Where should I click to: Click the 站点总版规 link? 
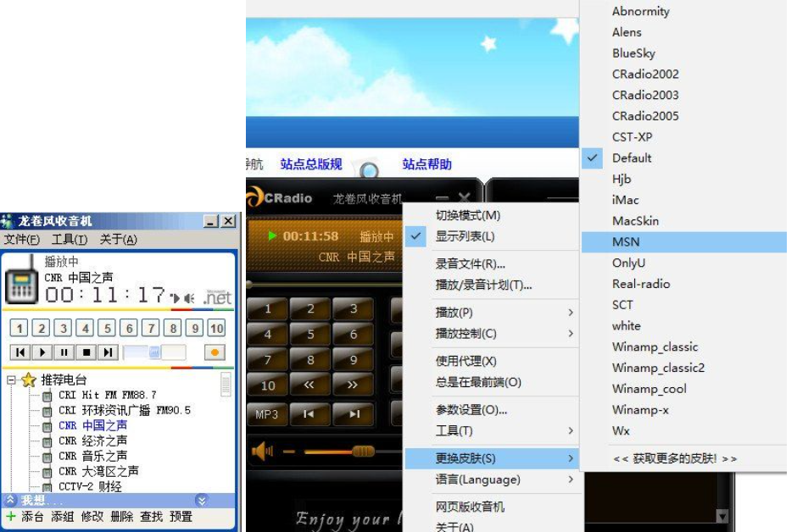311,164
